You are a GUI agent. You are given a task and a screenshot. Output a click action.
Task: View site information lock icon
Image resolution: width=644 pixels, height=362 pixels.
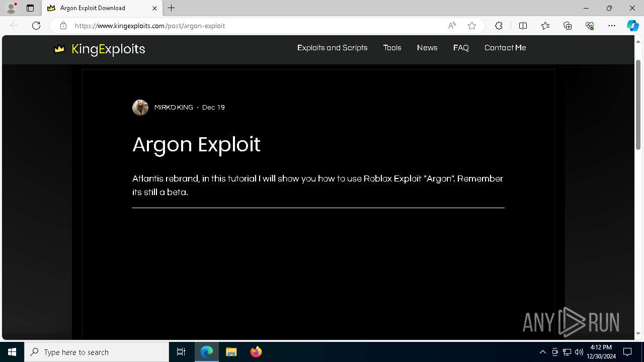[x=63, y=26]
